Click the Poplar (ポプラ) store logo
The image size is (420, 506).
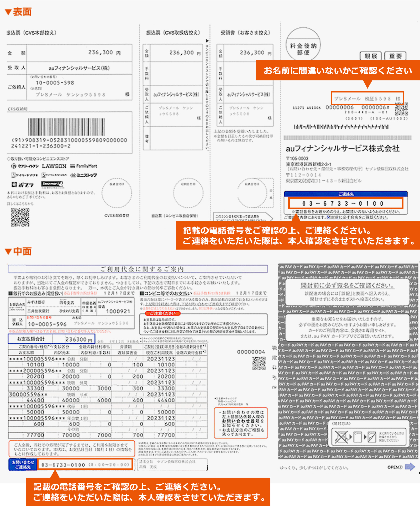pos(23,185)
